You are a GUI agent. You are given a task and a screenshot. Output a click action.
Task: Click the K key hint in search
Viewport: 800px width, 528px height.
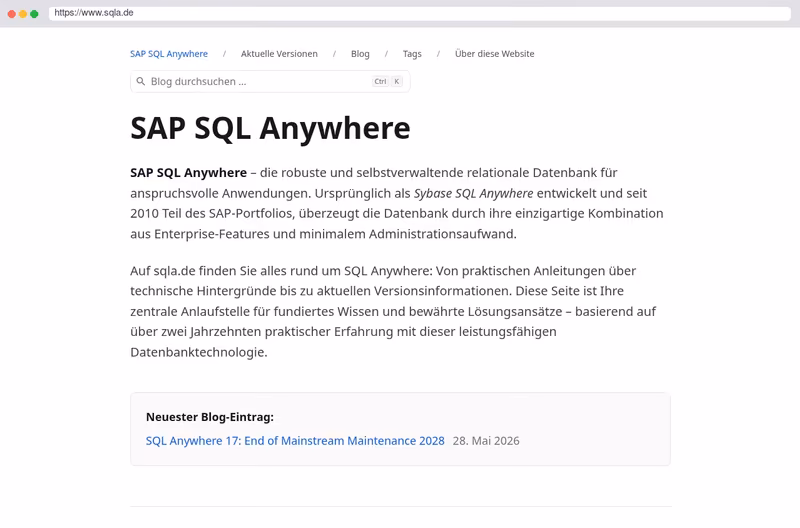(396, 81)
